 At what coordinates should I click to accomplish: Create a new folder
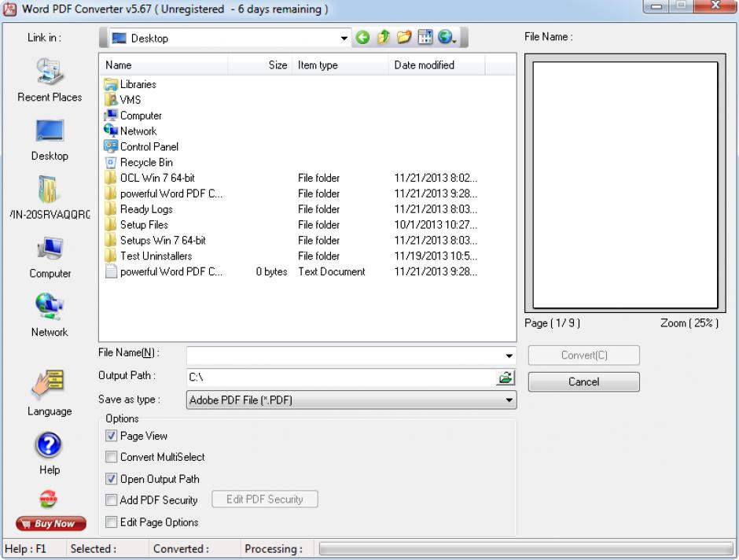tap(404, 38)
